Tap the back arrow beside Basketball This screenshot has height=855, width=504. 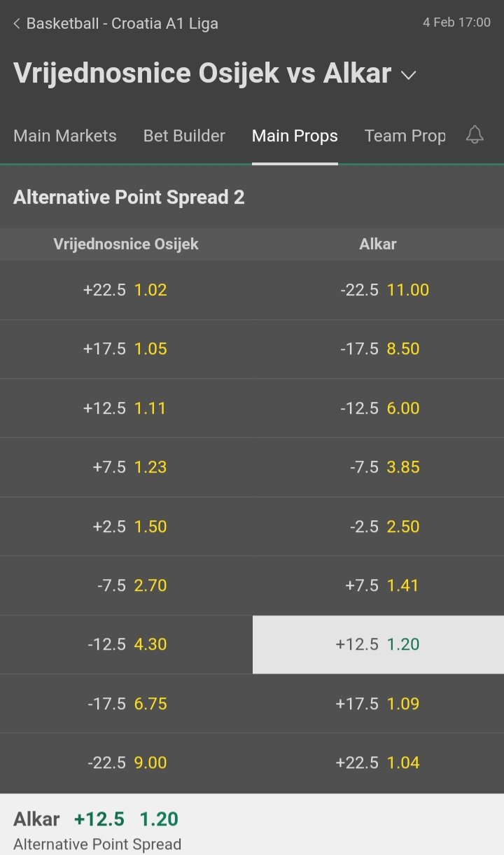[x=17, y=24]
